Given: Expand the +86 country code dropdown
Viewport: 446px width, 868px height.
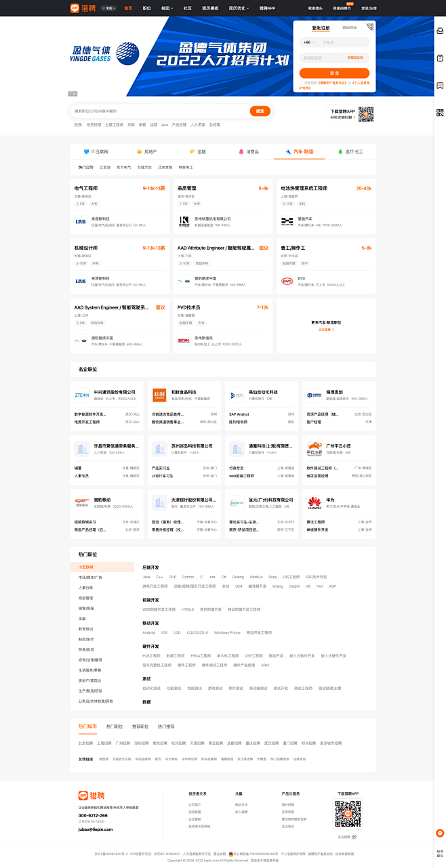Looking at the screenshot, I should pos(308,42).
